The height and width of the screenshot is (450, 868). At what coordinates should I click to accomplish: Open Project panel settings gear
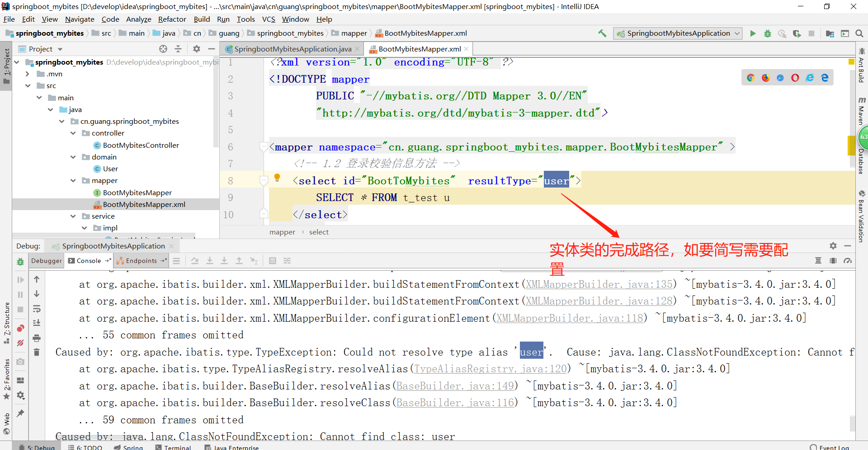[197, 49]
